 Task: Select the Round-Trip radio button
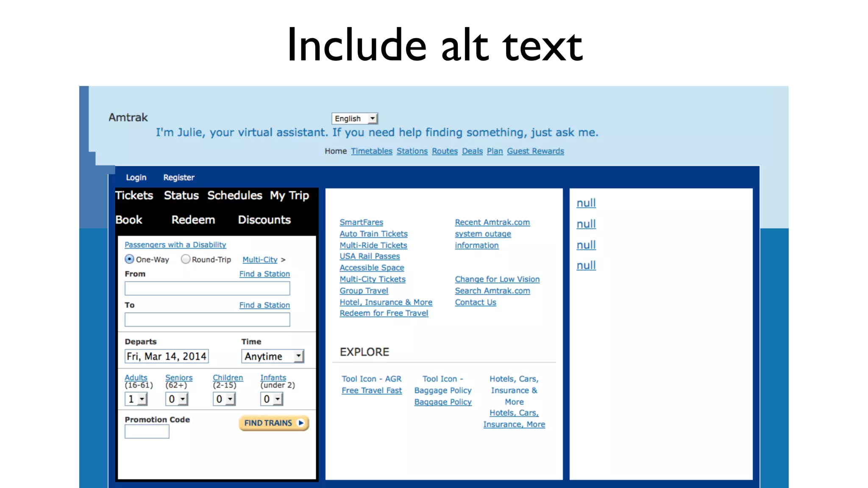[x=186, y=259]
